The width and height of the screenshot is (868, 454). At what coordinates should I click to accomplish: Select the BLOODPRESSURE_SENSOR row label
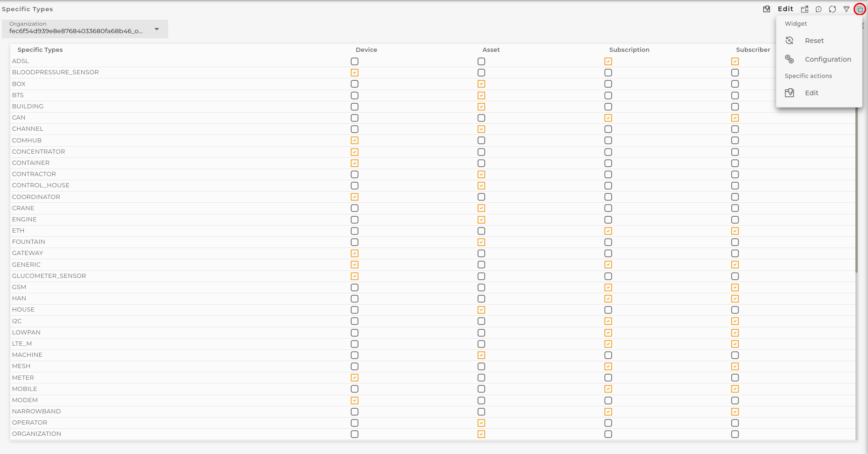click(56, 72)
